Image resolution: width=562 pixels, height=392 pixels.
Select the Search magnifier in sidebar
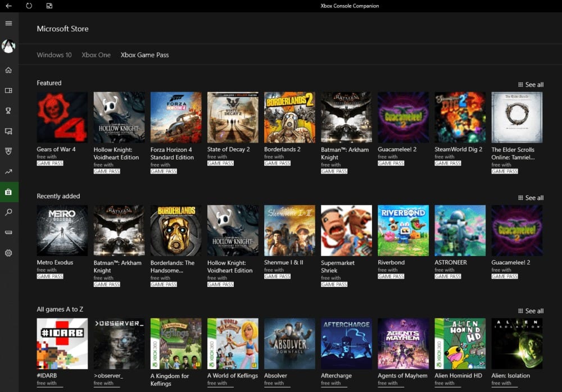pyautogui.click(x=8, y=212)
